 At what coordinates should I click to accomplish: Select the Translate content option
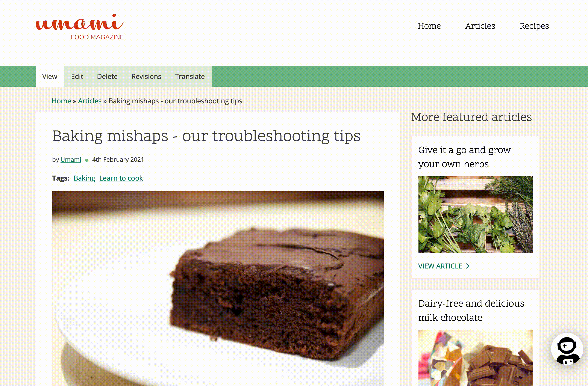[x=190, y=76]
